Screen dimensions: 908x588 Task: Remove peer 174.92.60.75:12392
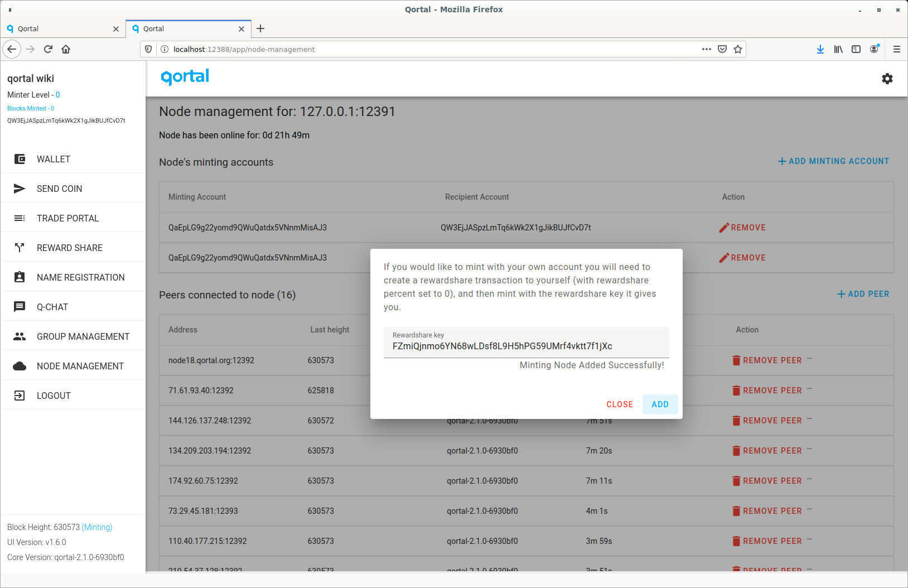pos(767,481)
